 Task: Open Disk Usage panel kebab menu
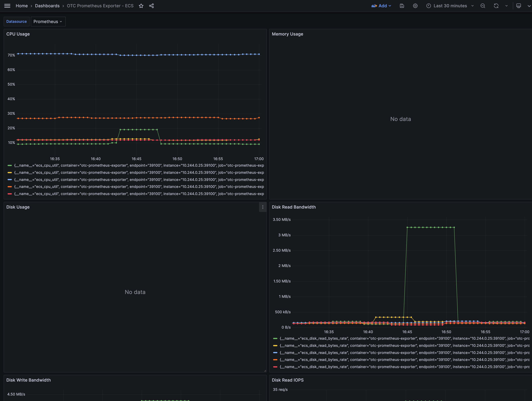[263, 207]
